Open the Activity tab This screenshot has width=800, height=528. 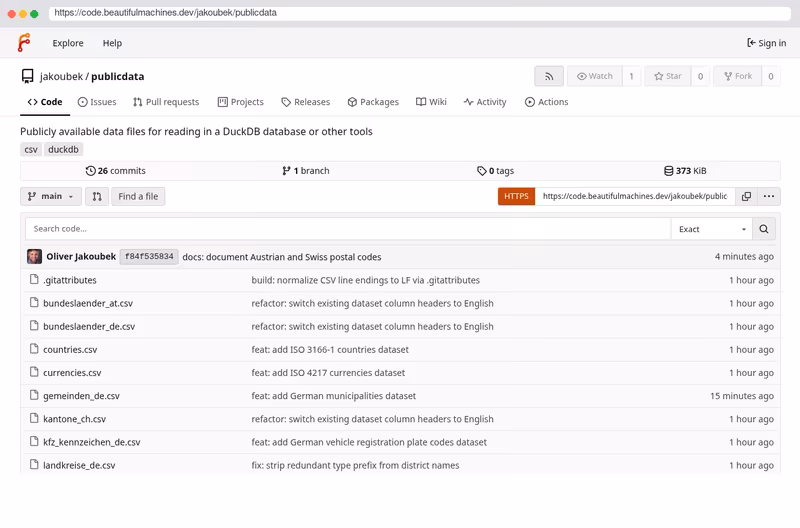(485, 102)
